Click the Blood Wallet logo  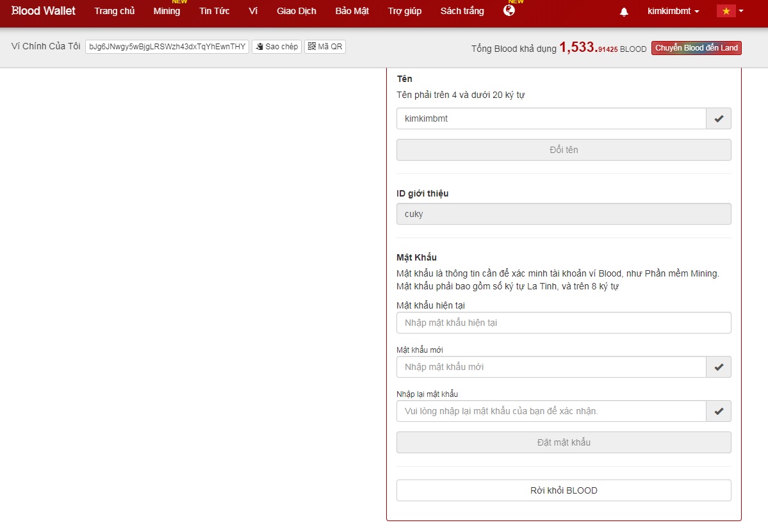click(x=44, y=11)
